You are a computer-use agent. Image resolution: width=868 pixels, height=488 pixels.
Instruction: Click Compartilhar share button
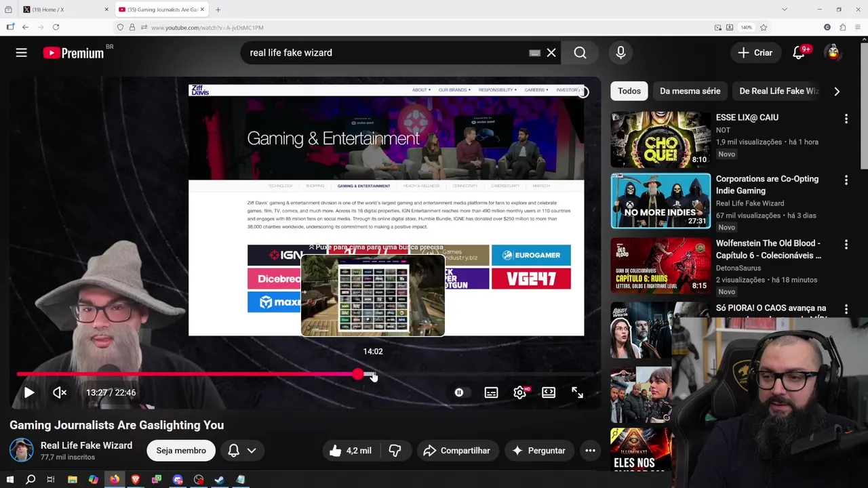pos(456,451)
